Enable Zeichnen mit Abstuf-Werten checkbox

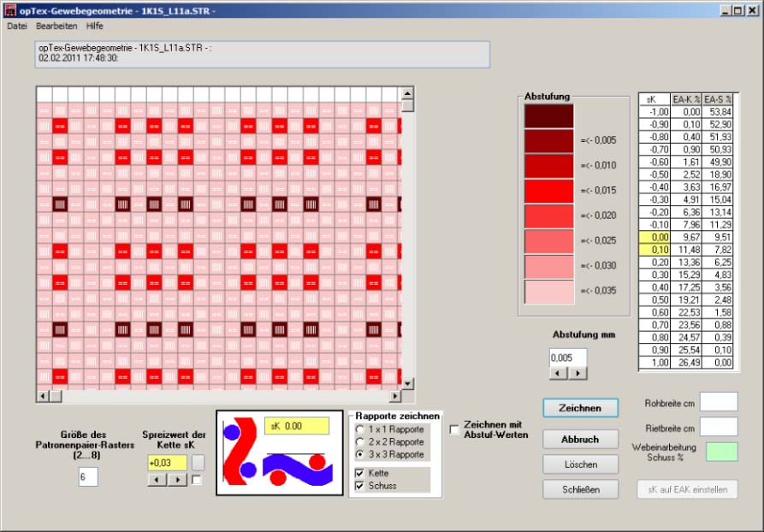click(454, 429)
